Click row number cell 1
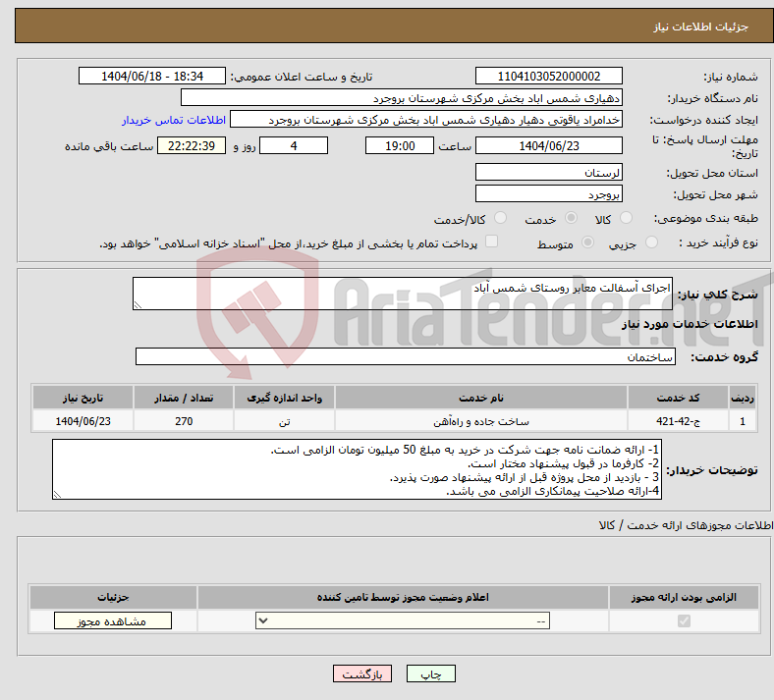The image size is (774, 700). pyautogui.click(x=743, y=421)
